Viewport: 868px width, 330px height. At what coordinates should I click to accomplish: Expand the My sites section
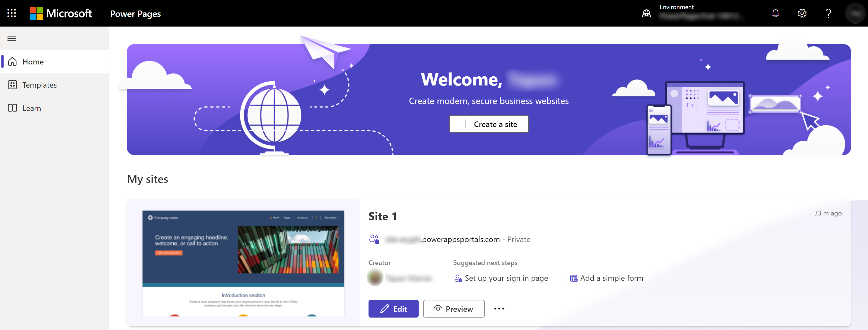click(147, 178)
